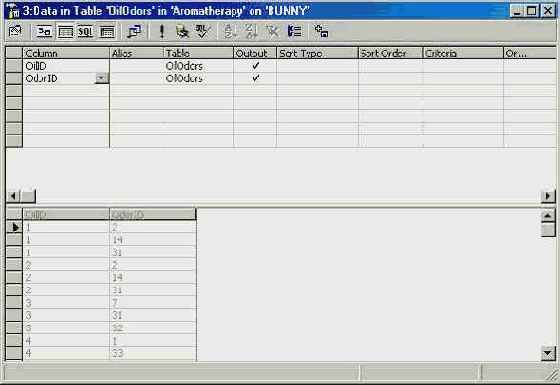Click the OilID cell of the first results row
The image size is (560, 385).
coord(66,227)
